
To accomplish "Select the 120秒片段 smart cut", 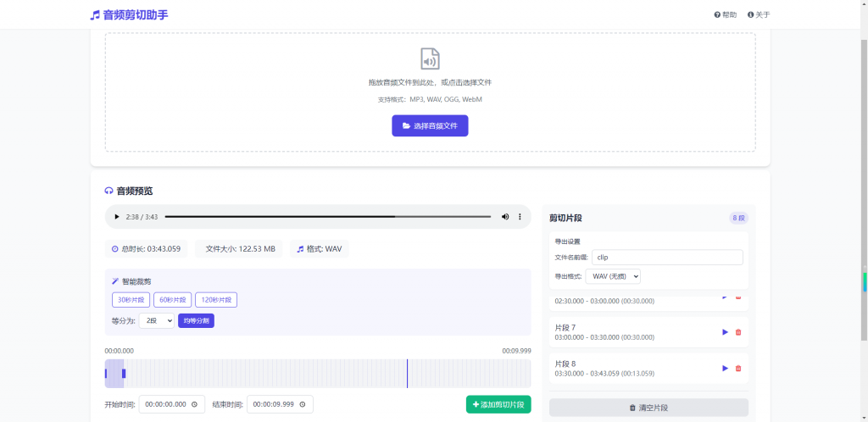I will coord(216,300).
